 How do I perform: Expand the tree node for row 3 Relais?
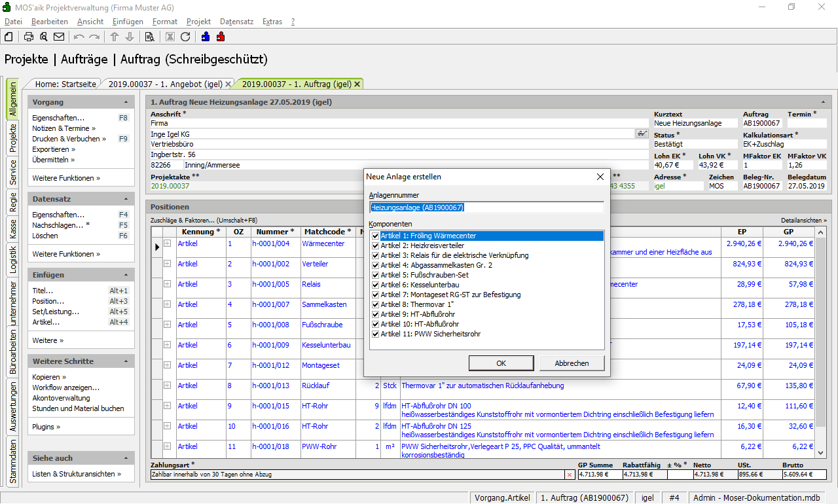(x=167, y=284)
